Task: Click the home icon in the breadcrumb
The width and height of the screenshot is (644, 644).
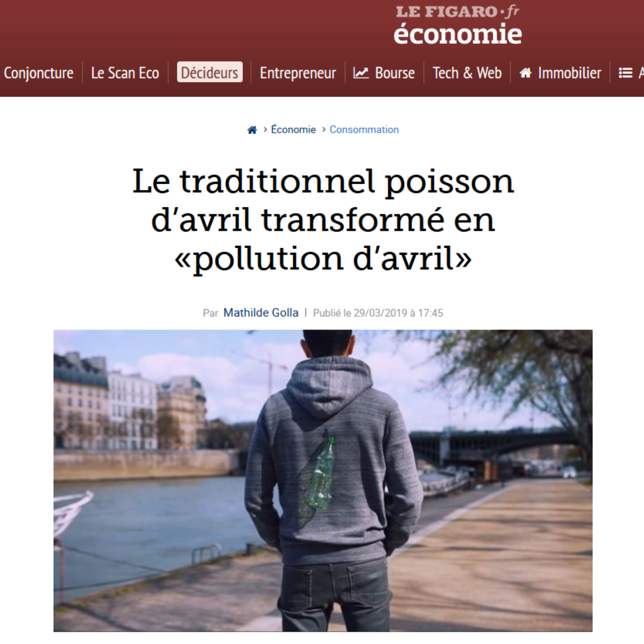Action: 252,130
